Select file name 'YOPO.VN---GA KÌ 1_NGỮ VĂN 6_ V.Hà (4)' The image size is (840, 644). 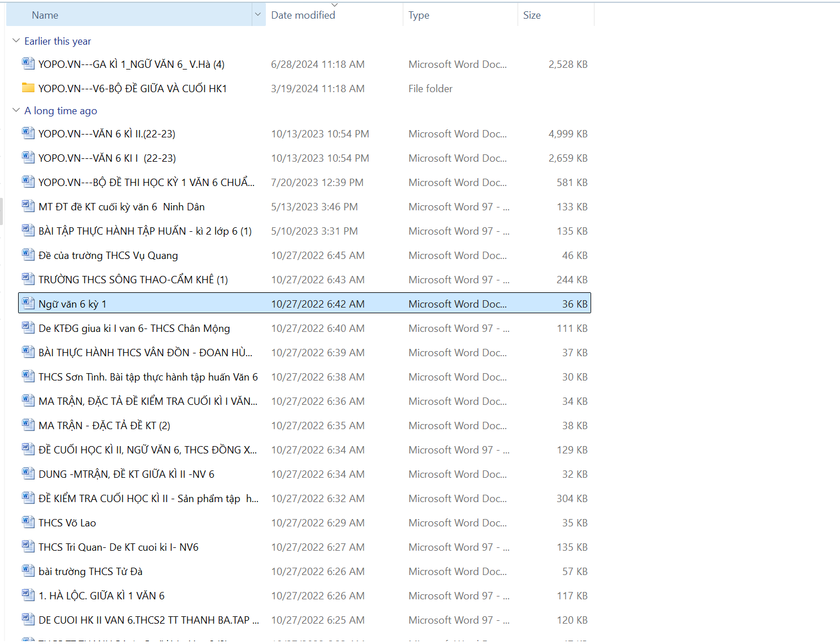click(x=131, y=64)
